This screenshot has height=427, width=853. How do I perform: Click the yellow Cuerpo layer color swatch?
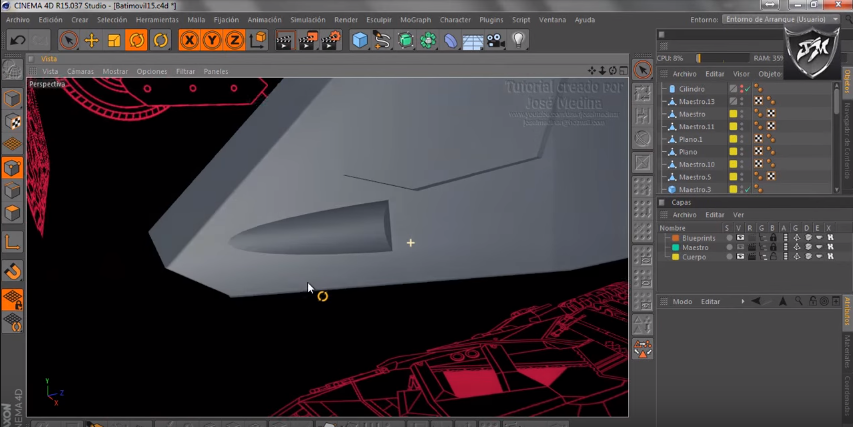point(676,257)
